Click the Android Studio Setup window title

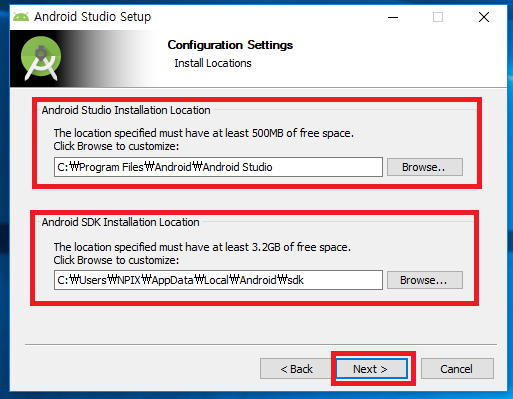pos(92,17)
